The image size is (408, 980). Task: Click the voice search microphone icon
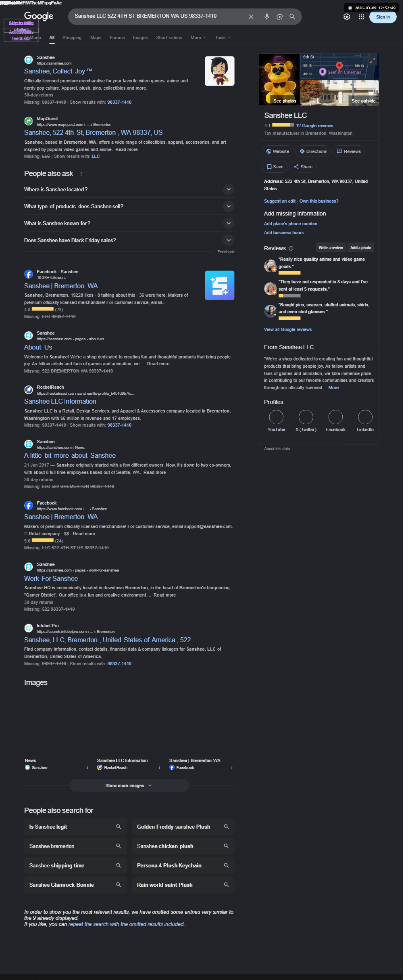(266, 17)
